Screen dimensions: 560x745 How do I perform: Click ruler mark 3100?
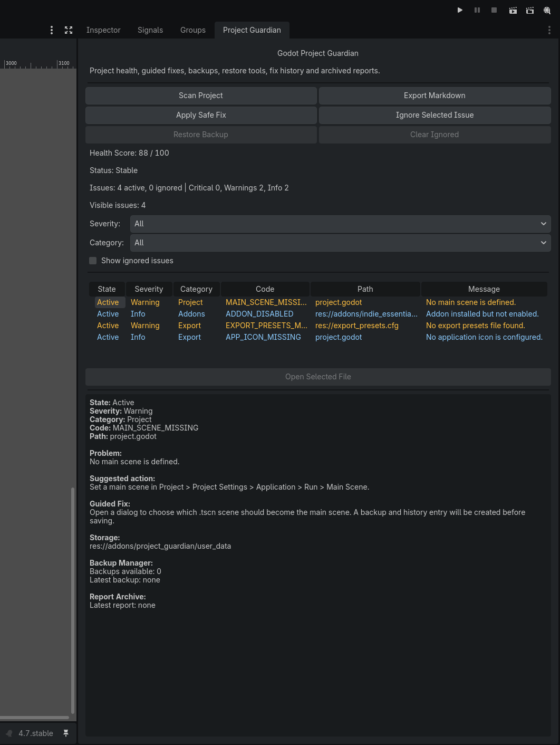tap(64, 63)
